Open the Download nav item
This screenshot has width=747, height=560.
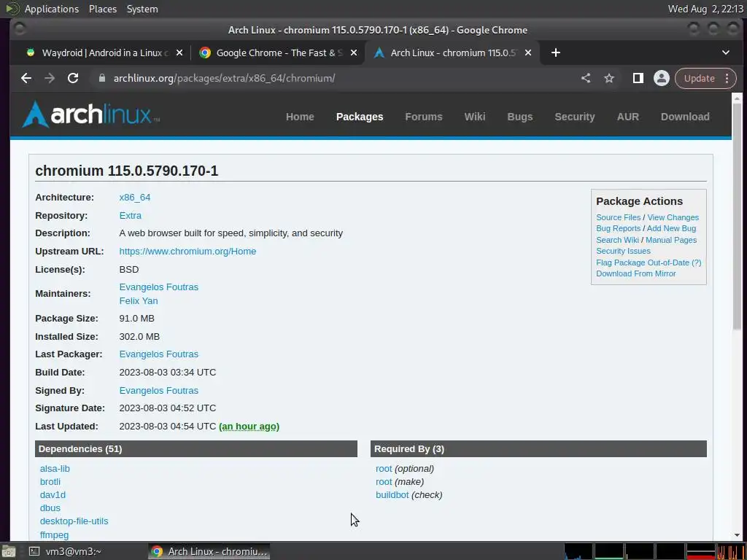685,117
